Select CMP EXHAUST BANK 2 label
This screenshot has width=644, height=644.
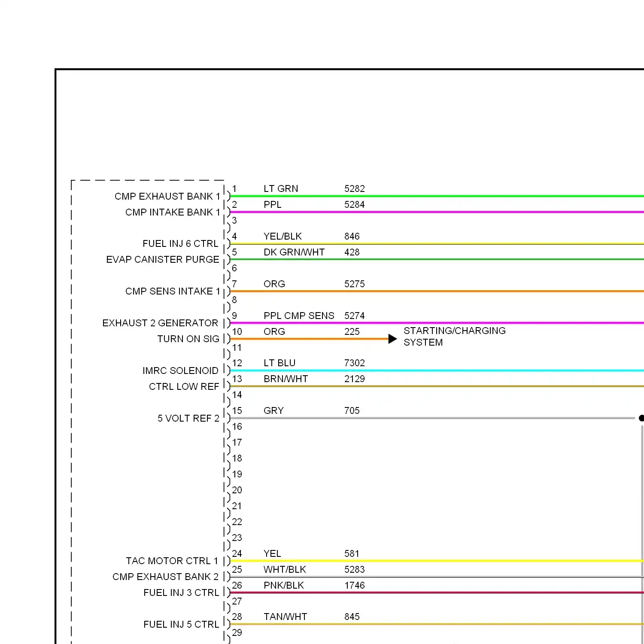[x=165, y=577]
